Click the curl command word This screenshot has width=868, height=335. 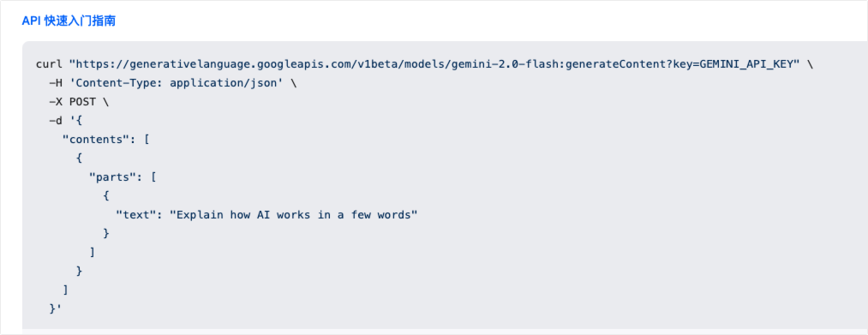[x=49, y=64]
